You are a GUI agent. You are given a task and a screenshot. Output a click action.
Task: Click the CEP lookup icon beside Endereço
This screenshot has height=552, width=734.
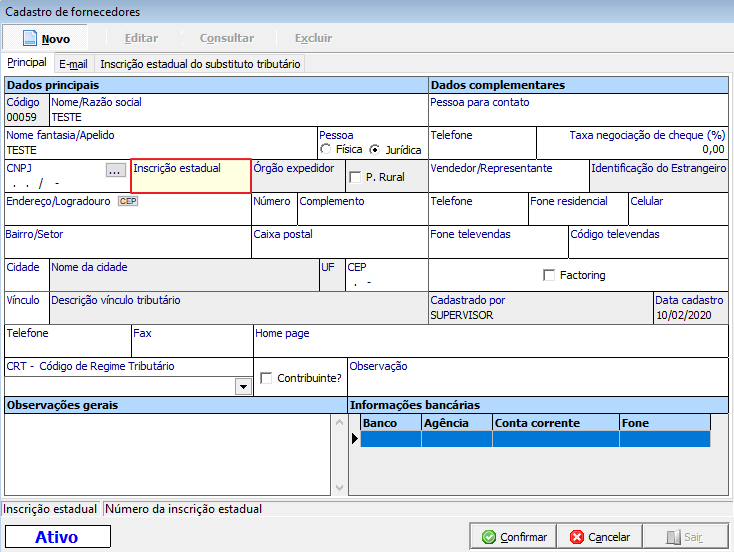point(127,201)
